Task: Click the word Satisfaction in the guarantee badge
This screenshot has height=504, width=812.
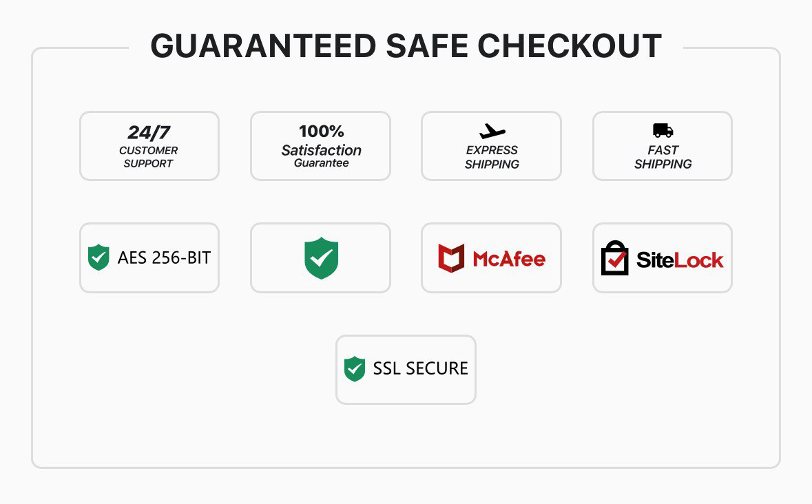Action: point(321,150)
